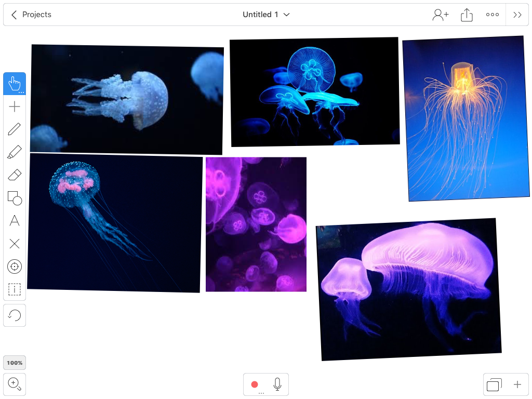Choose the Highlighter tool
Screen dimensions: 532x399
(15, 152)
